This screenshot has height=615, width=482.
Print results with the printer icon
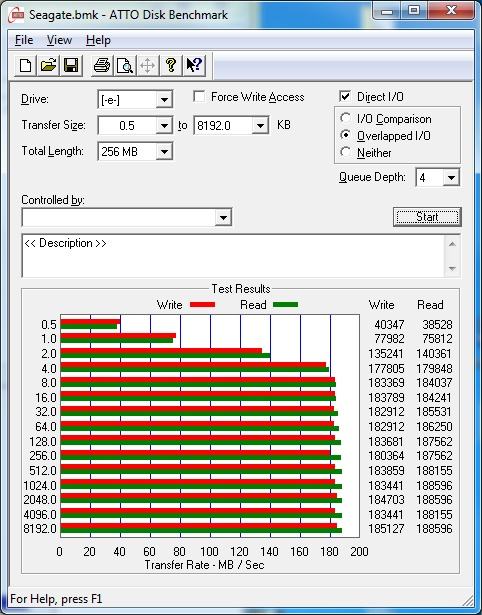pyautogui.click(x=102, y=65)
